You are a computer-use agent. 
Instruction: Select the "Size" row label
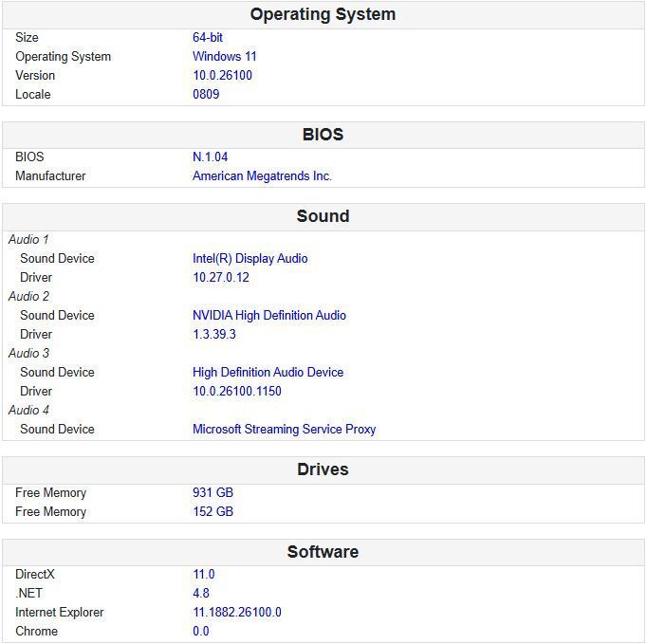point(27,38)
